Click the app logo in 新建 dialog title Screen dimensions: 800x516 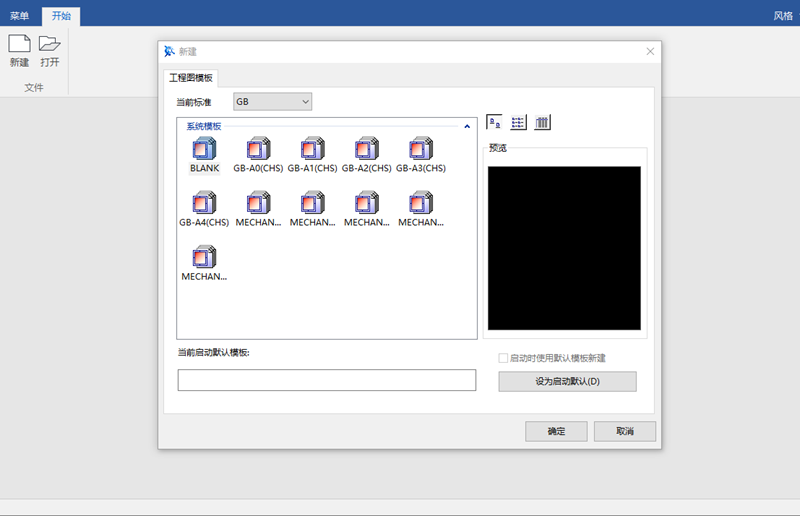point(169,52)
